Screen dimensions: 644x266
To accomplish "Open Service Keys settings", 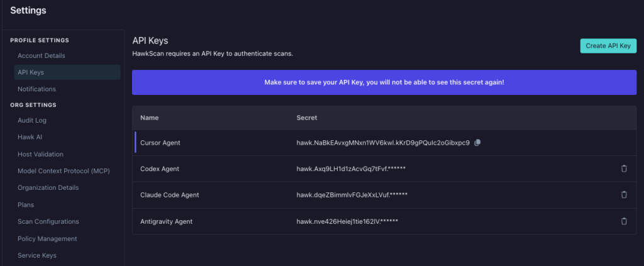I will (37, 255).
